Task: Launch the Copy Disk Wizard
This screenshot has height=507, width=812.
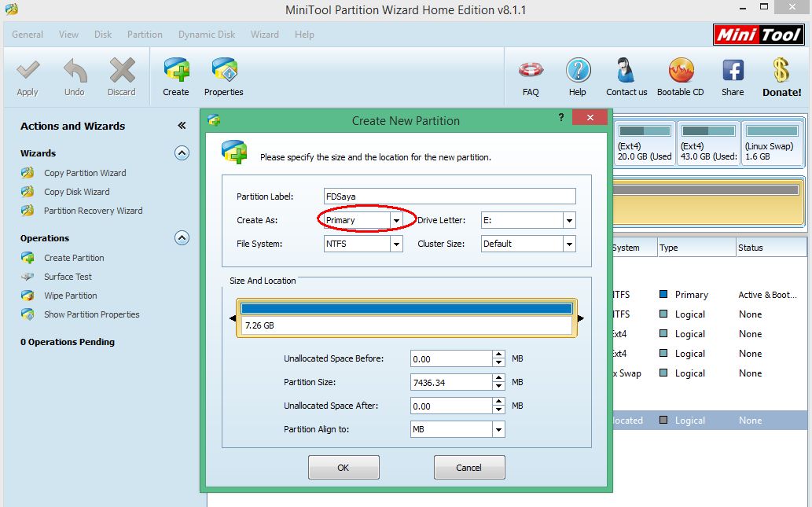Action: click(76, 192)
